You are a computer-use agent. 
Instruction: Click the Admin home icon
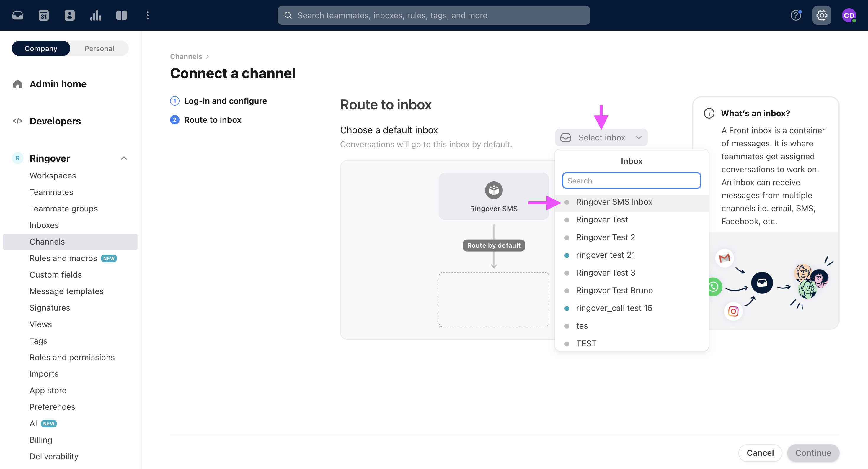click(17, 84)
